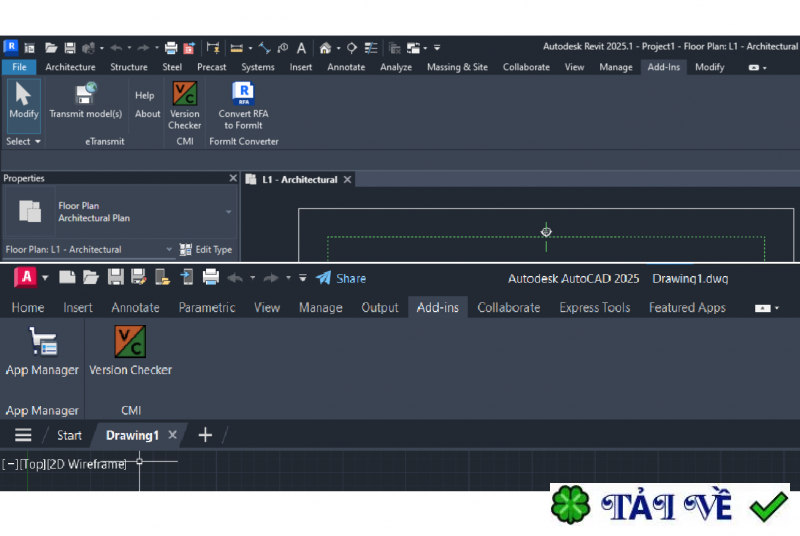Add a new AutoCAD drawing tab with plus
Image resolution: width=800 pixels, height=536 pixels.
[x=205, y=435]
